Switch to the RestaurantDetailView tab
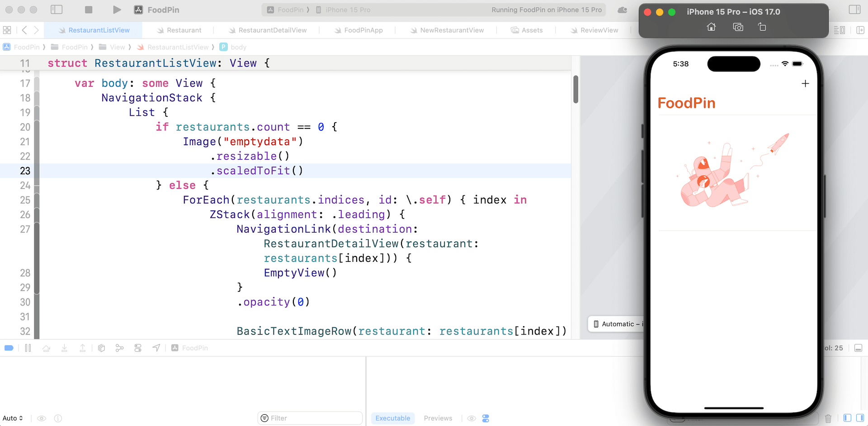The image size is (868, 426). 272,30
